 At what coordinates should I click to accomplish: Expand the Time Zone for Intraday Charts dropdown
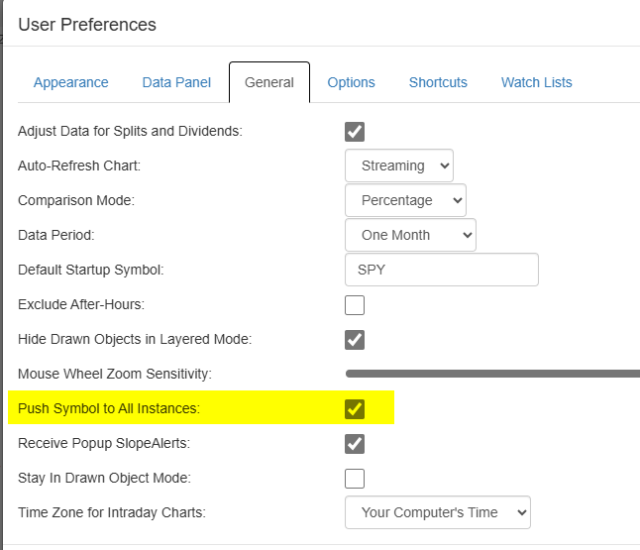(x=438, y=512)
